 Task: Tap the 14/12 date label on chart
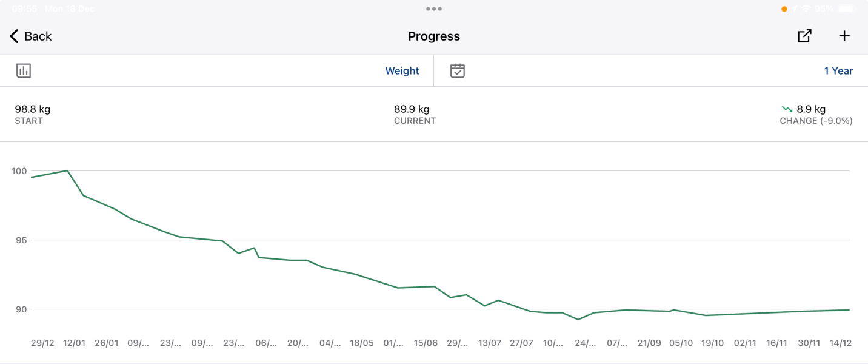tap(841, 343)
